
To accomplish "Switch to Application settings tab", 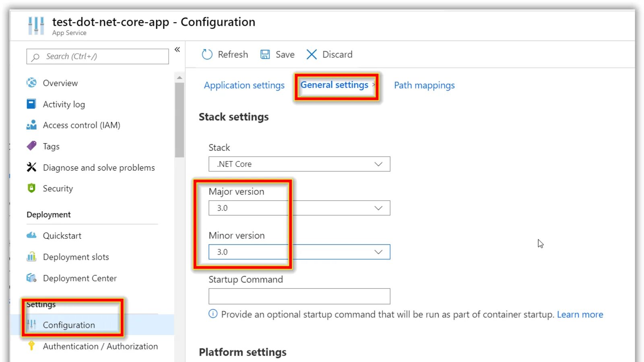I will tap(244, 85).
